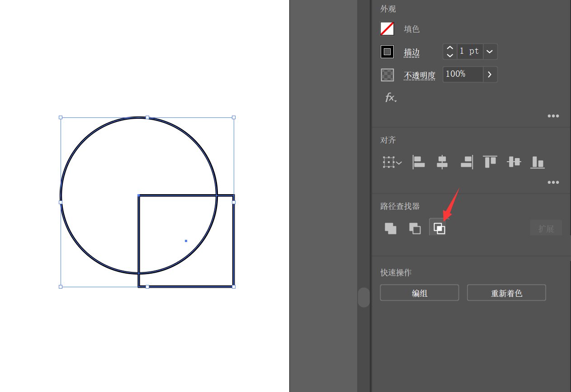Click the stroke weight field showing 1 pt
Screen dimensions: 571x392
point(470,51)
